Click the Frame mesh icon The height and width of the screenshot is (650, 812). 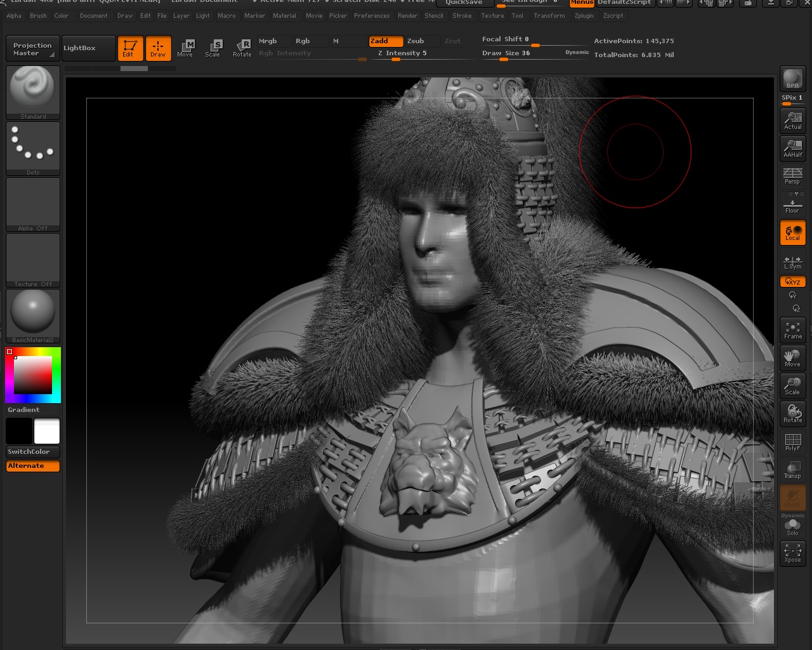792,330
